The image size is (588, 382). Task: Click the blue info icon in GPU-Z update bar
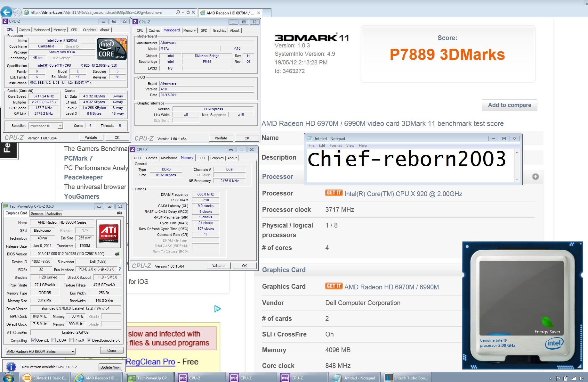11,367
